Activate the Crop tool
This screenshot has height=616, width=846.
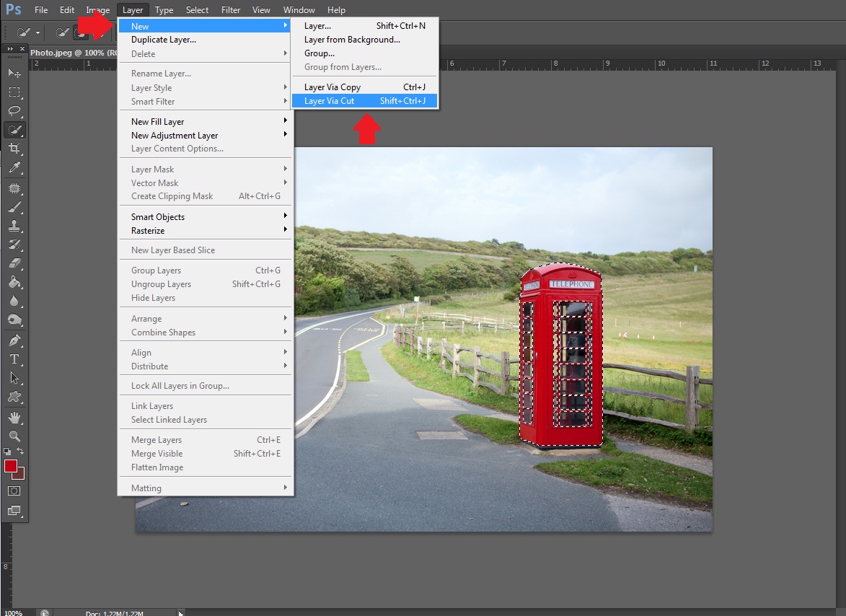point(14,149)
